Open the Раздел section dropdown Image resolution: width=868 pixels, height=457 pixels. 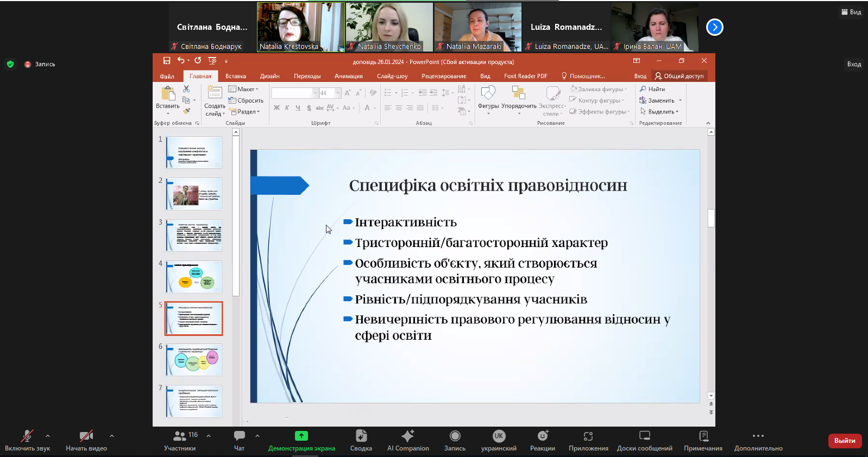[245, 112]
